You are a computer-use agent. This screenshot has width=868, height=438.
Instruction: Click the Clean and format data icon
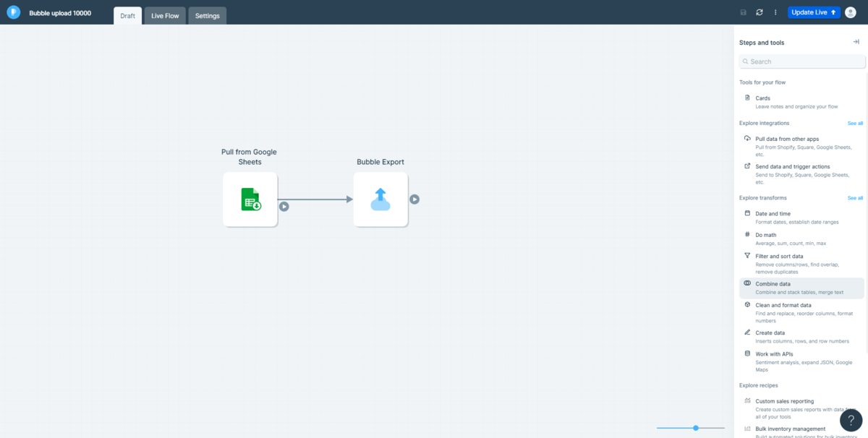click(x=747, y=304)
